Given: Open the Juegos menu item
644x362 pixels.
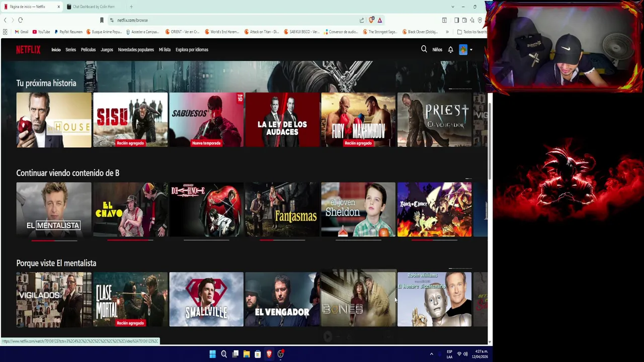Looking at the screenshot, I should coord(107,50).
